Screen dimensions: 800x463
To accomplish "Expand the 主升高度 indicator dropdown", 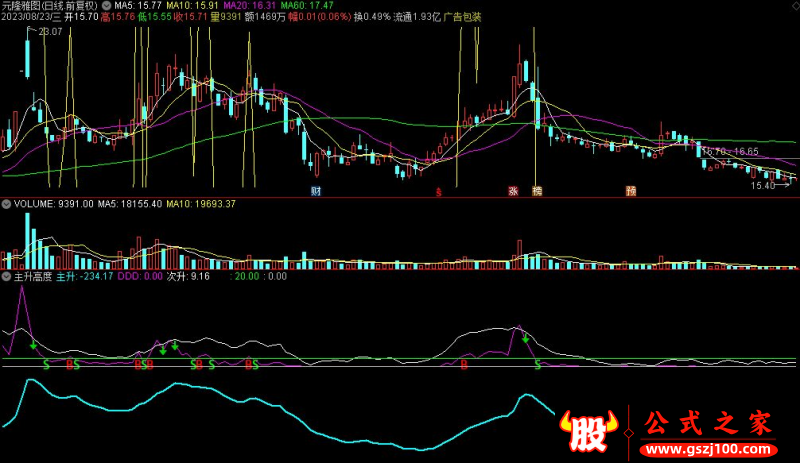I will 6,277.
